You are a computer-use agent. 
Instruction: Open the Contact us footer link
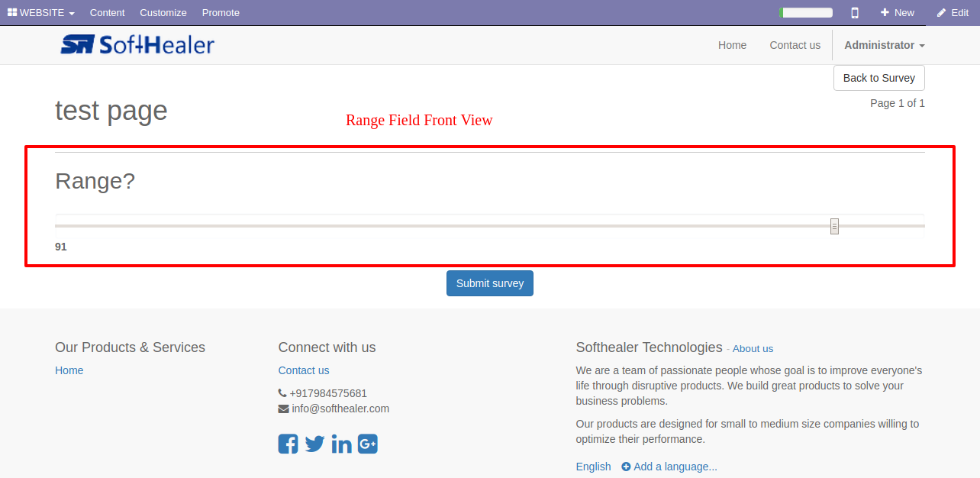[304, 370]
